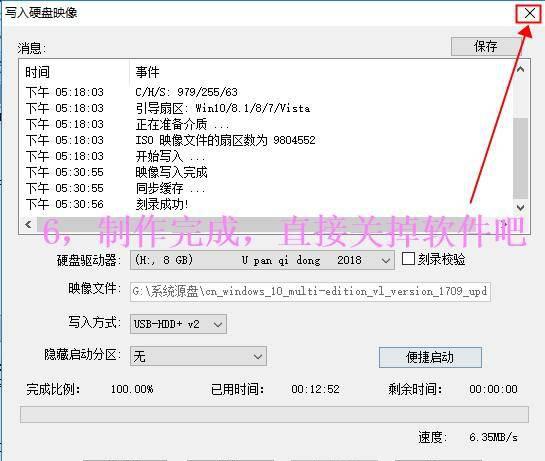Screen dimensions: 545x461
Task: Click the horizontal scroll left arrow
Action: click(29, 225)
